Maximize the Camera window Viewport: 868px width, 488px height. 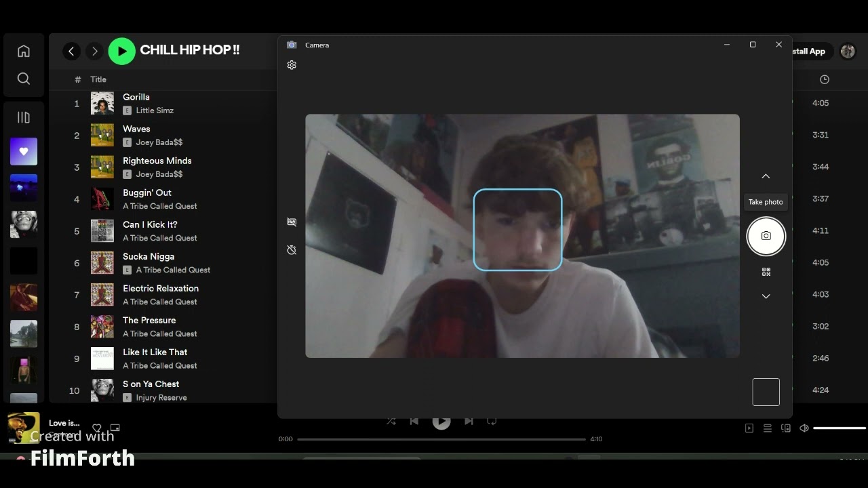coord(753,45)
